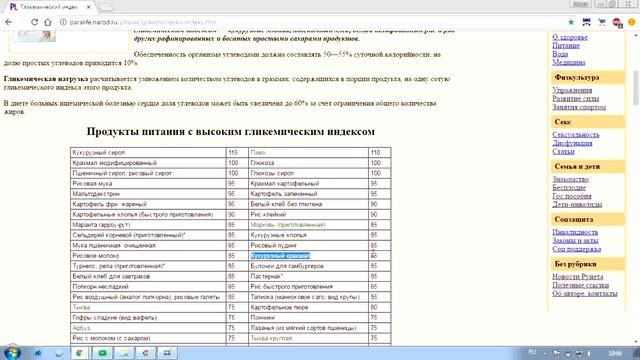Open the "Инвалидность" sidebar link
The image size is (640, 360).
pos(575,232)
